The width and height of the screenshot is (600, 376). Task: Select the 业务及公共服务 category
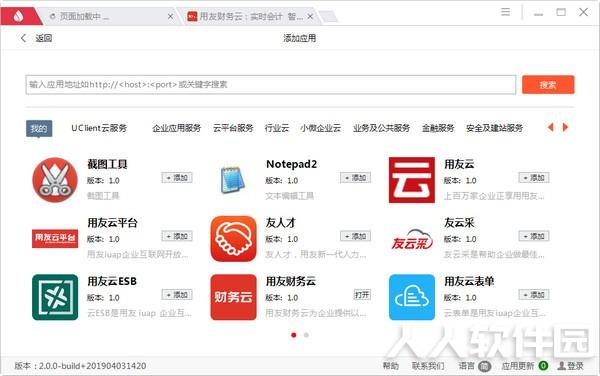(x=381, y=128)
